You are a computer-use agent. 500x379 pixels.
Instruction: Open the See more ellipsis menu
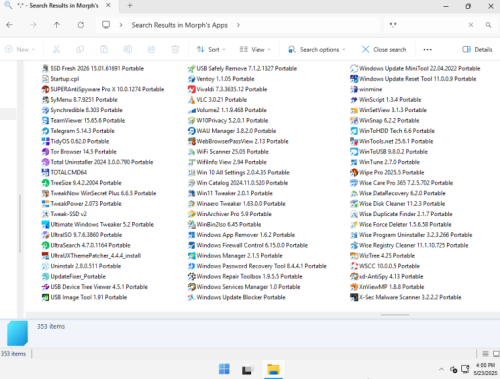[427, 49]
